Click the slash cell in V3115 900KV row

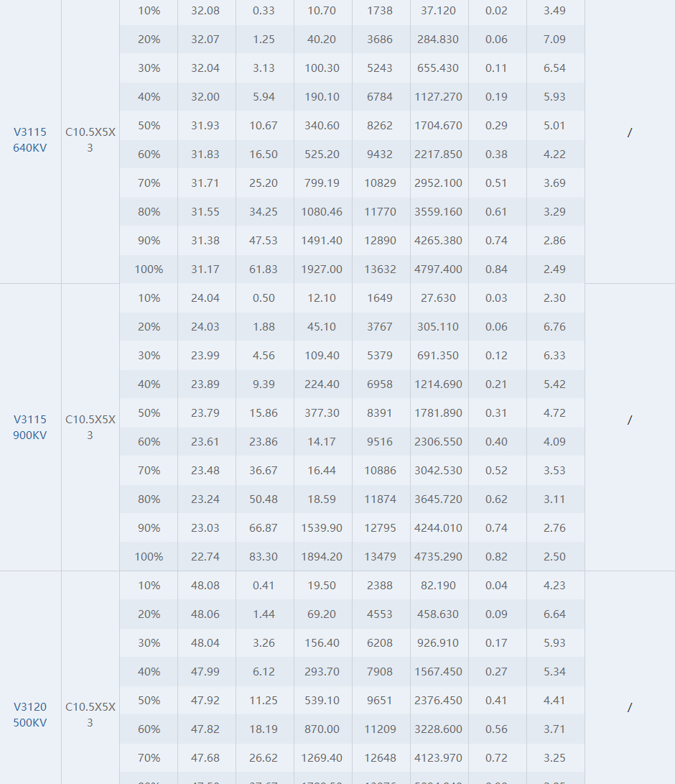tap(630, 420)
